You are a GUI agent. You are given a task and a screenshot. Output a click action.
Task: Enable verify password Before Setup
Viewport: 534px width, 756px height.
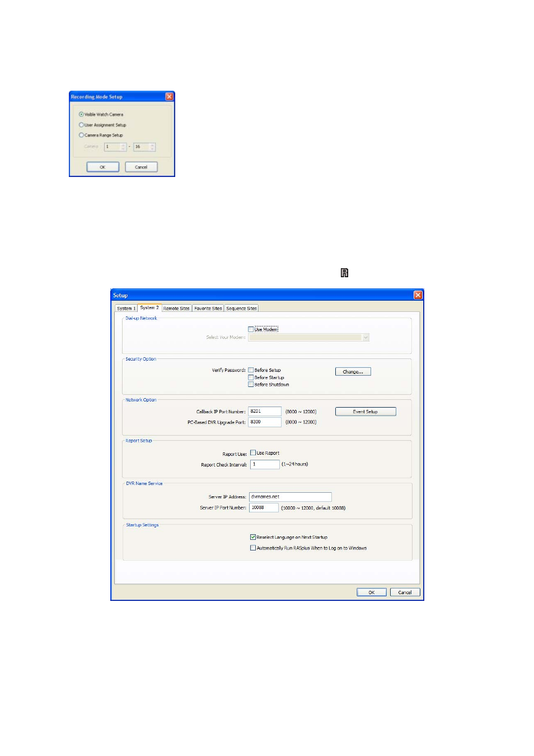[x=251, y=370]
